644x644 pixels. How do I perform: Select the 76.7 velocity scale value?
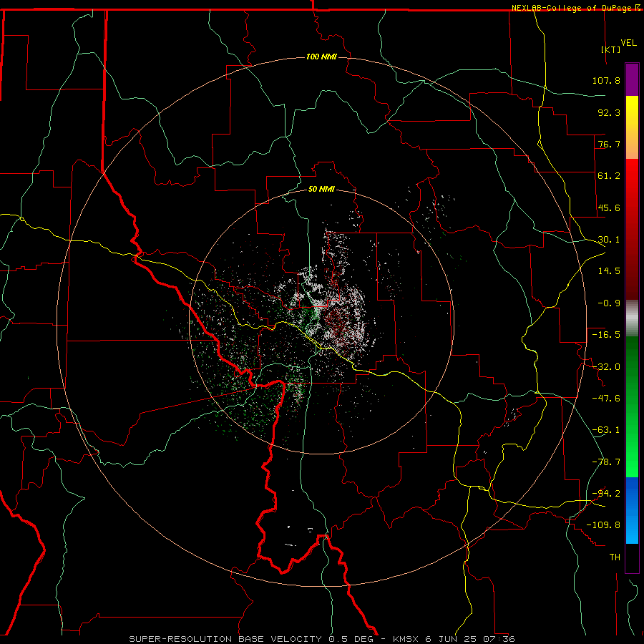(609, 144)
